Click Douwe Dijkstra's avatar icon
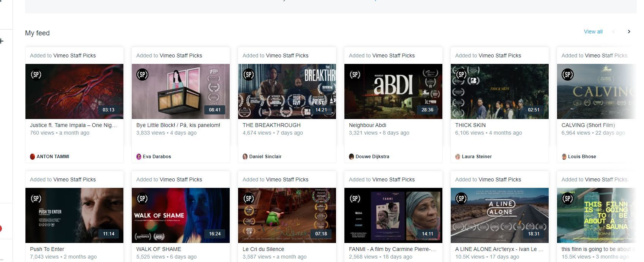Viewport: 644px width, 262px height. 352,157
